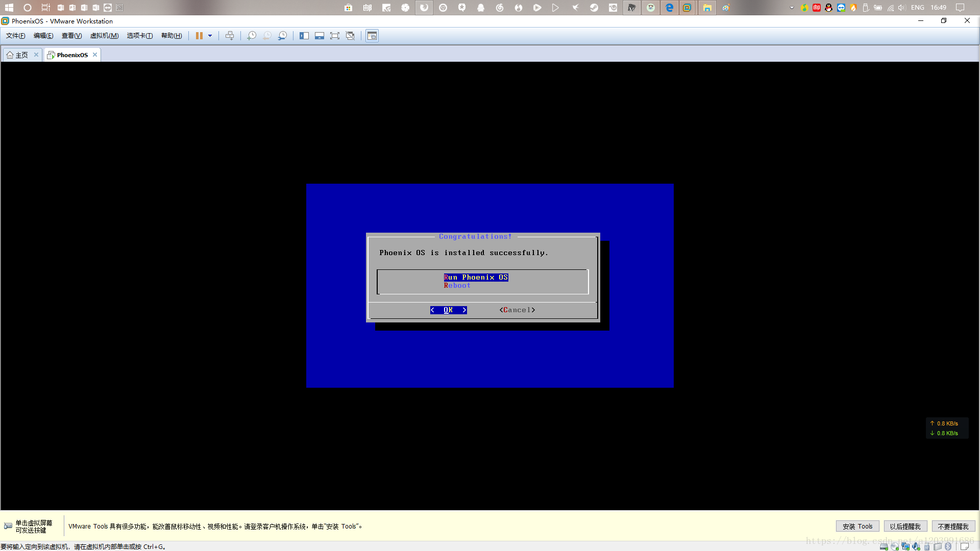Click the sound card status icon

pyautogui.click(x=916, y=546)
